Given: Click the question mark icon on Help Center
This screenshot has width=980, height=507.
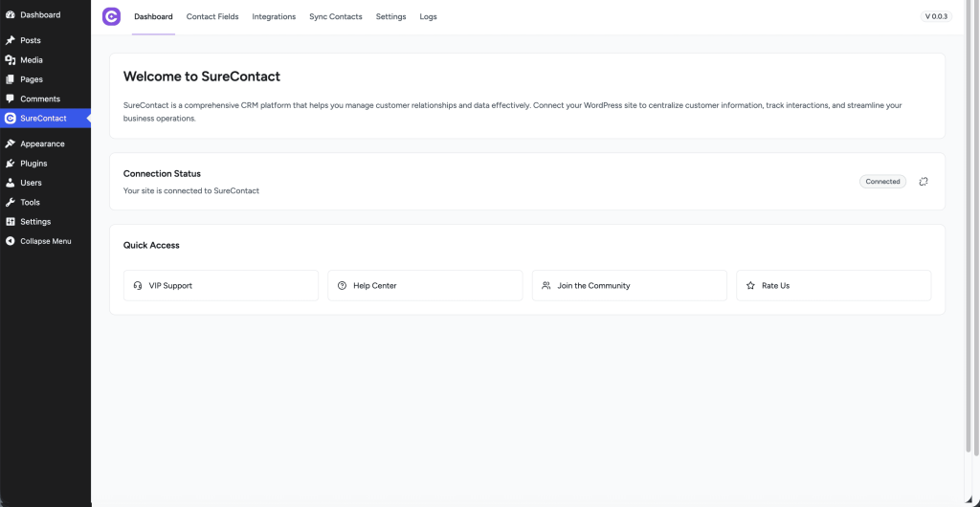Looking at the screenshot, I should (342, 285).
